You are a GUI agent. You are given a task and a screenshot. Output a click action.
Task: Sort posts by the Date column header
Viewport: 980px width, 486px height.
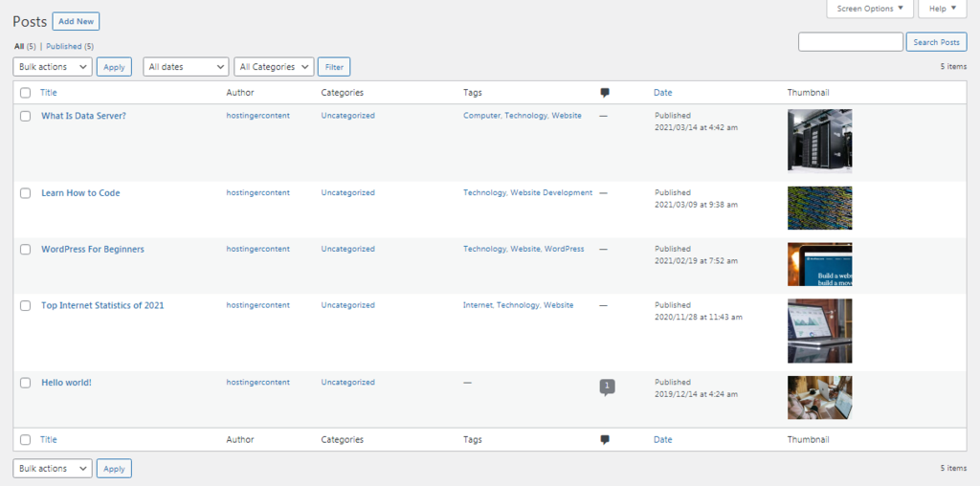coord(662,93)
